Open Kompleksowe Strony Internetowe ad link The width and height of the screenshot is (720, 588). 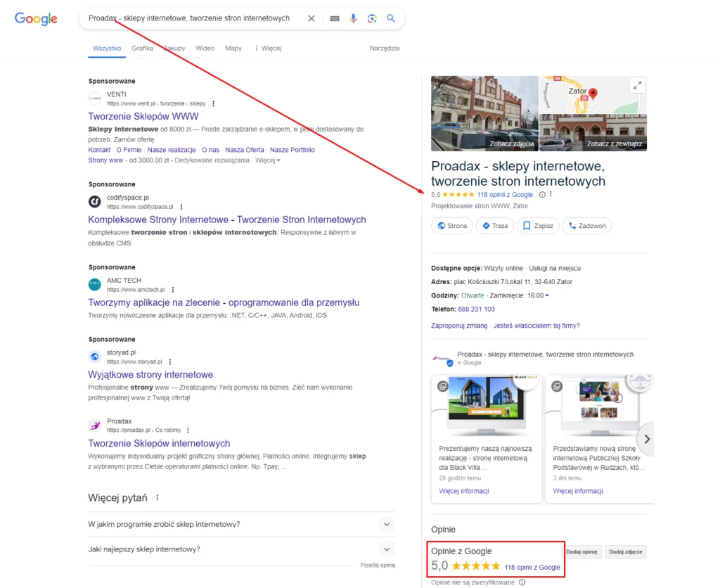(227, 219)
